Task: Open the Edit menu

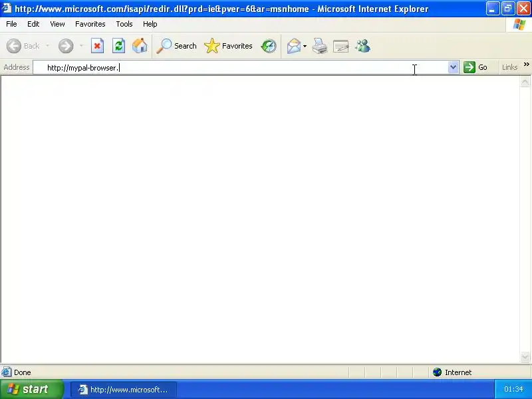Action: (33, 24)
